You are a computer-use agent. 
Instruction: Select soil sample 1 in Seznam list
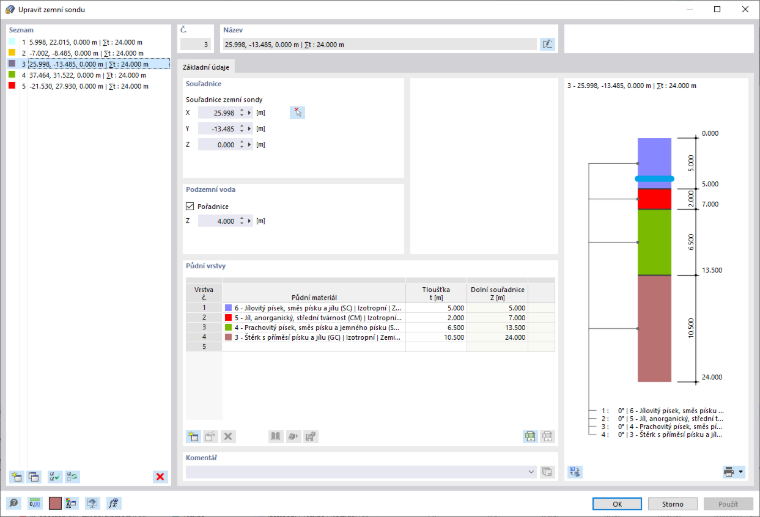pyautogui.click(x=88, y=42)
